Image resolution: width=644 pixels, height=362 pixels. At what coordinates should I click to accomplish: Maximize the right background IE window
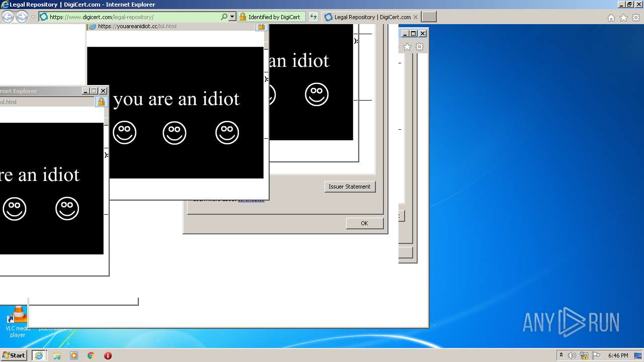click(x=414, y=34)
